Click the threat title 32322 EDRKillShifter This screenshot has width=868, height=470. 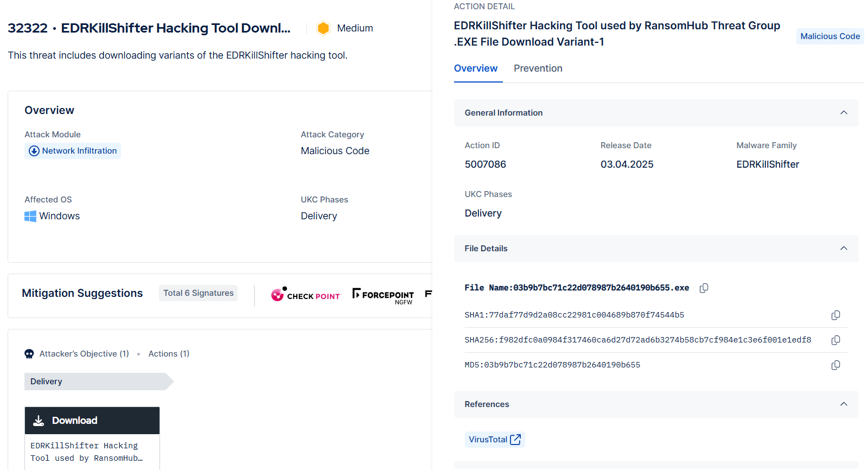(149, 28)
